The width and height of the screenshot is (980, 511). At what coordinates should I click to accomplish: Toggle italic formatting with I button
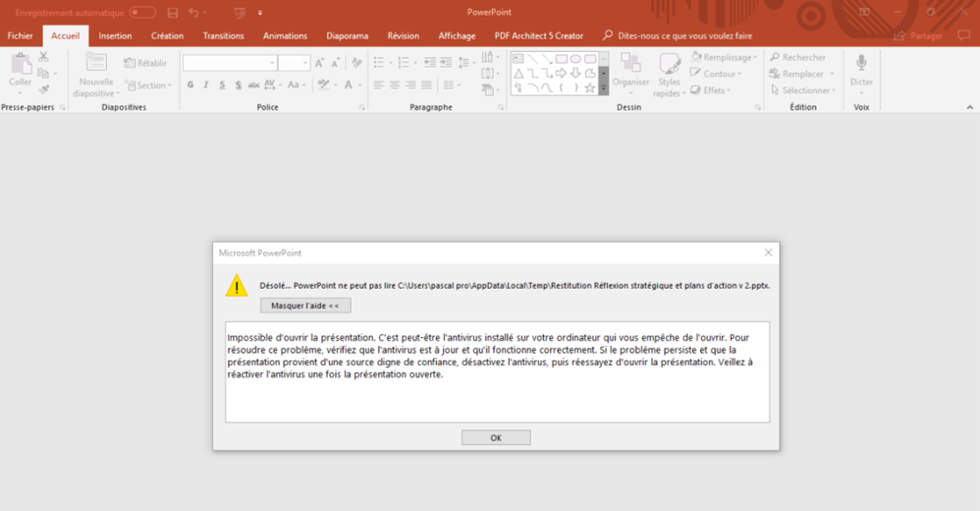pyautogui.click(x=206, y=85)
